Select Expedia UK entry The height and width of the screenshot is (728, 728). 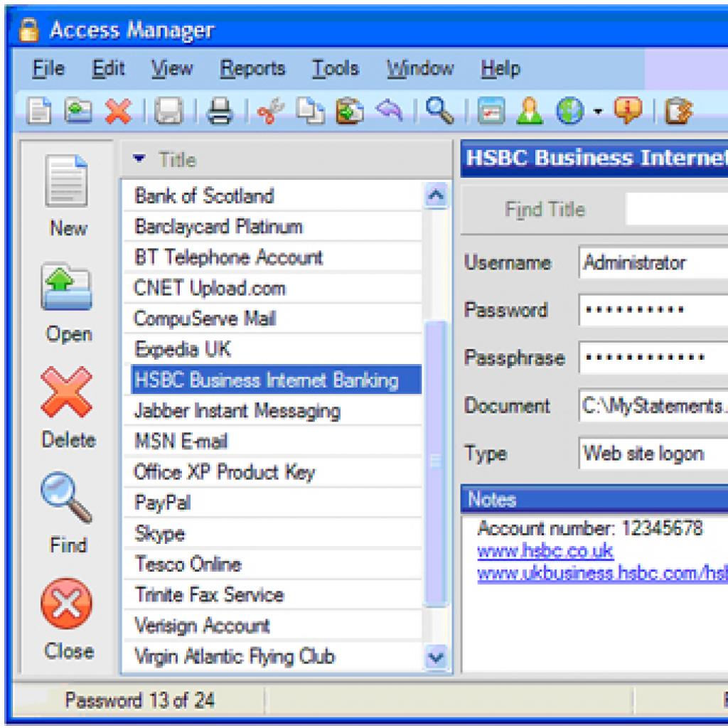[272, 349]
